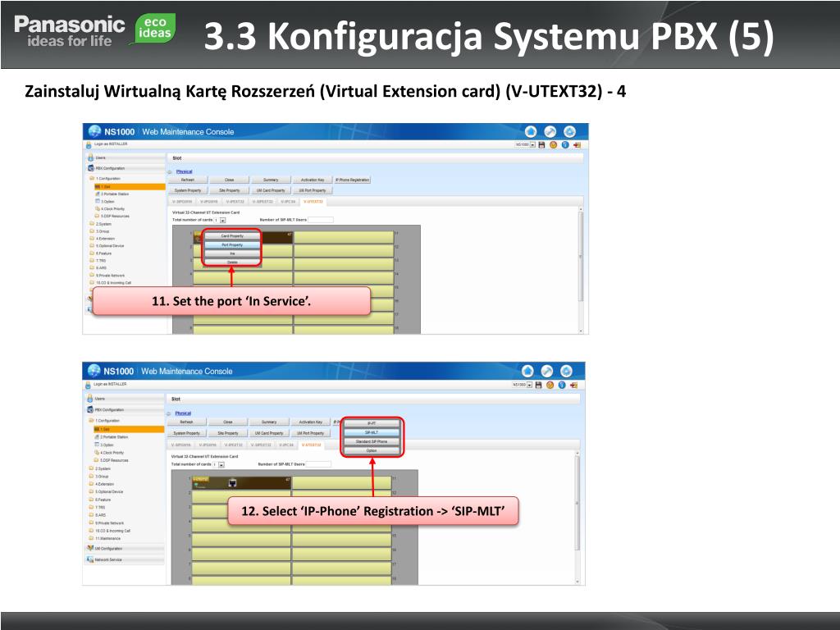The image size is (840, 630).
Task: Click System Property button in step 12 console
Action: [x=186, y=433]
